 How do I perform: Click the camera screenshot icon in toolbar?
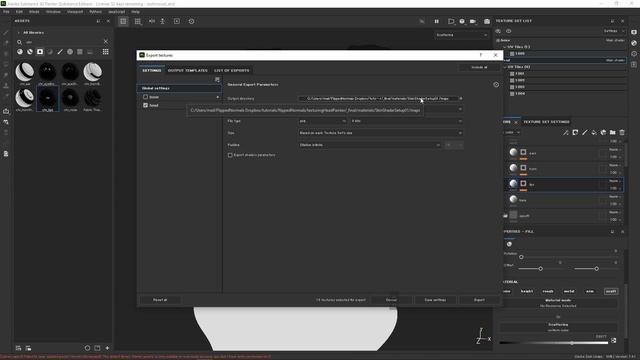click(x=487, y=21)
